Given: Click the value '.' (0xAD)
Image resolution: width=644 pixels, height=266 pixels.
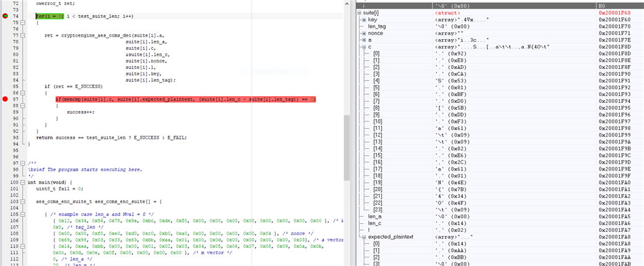Looking at the screenshot, I should [450, 66].
